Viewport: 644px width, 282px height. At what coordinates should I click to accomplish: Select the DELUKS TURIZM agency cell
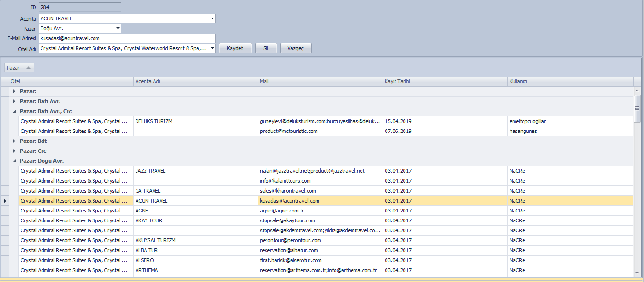pos(196,121)
